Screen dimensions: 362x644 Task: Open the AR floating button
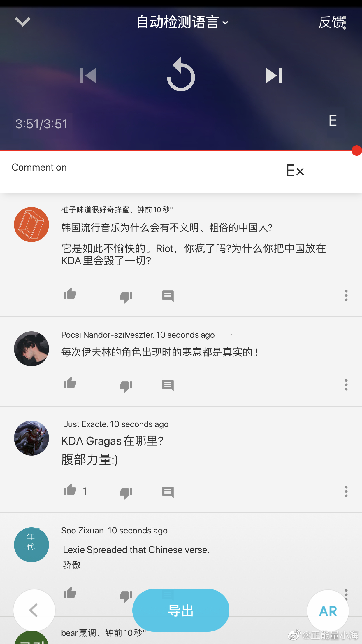click(328, 611)
